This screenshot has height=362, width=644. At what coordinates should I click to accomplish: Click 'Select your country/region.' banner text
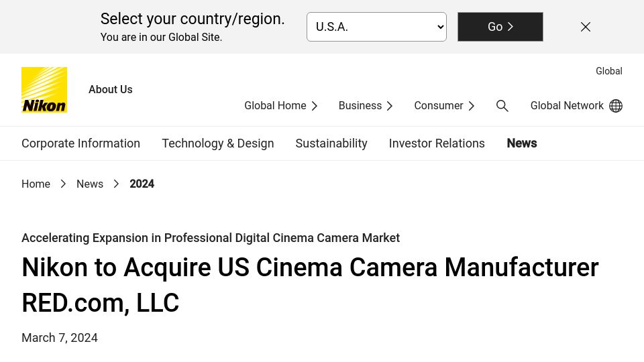pyautogui.click(x=193, y=19)
